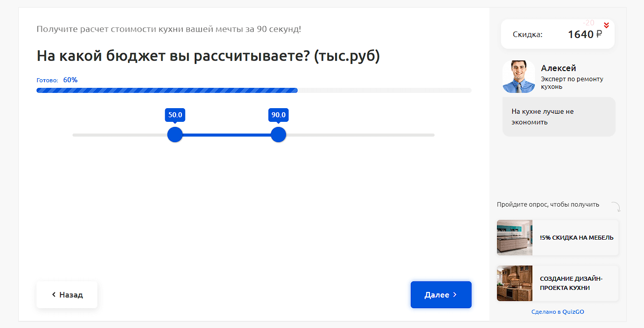This screenshot has width=644, height=328.
Task: Click the maximum budget handle at 90.0
Action: click(x=278, y=135)
